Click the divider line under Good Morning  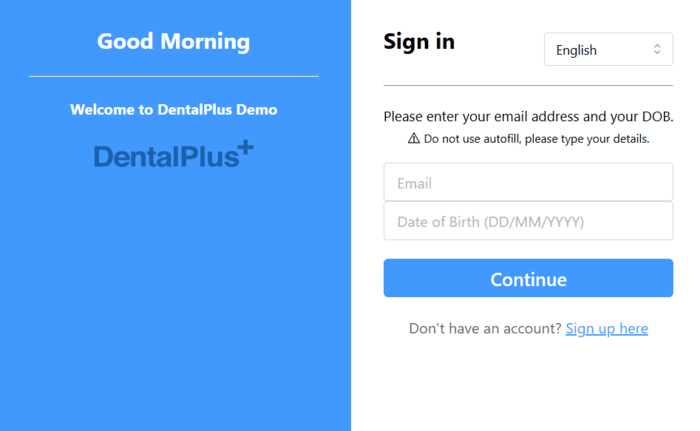(x=174, y=76)
